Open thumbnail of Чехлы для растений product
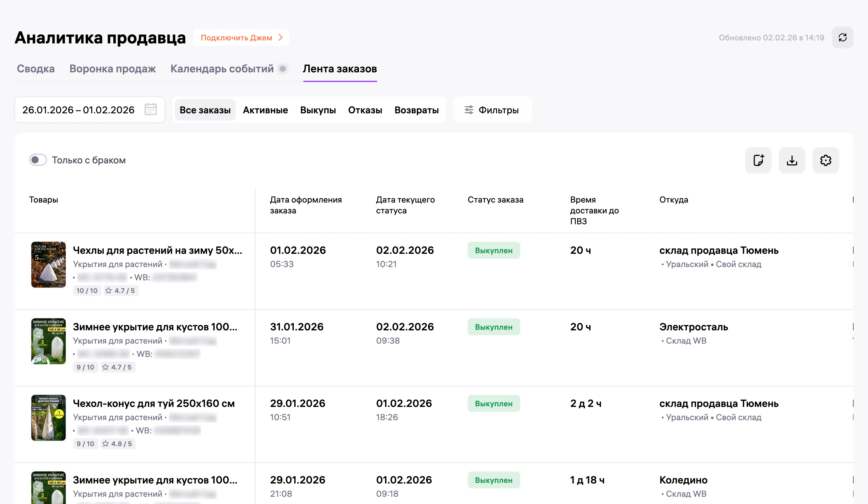Screen dimensions: 868x504 tap(48, 265)
